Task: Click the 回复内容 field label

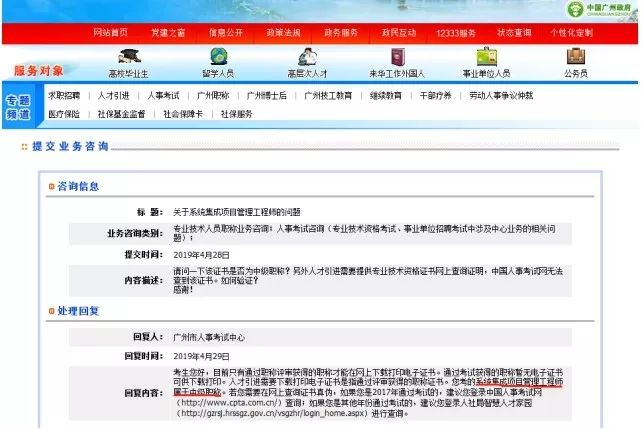Action: point(144,393)
